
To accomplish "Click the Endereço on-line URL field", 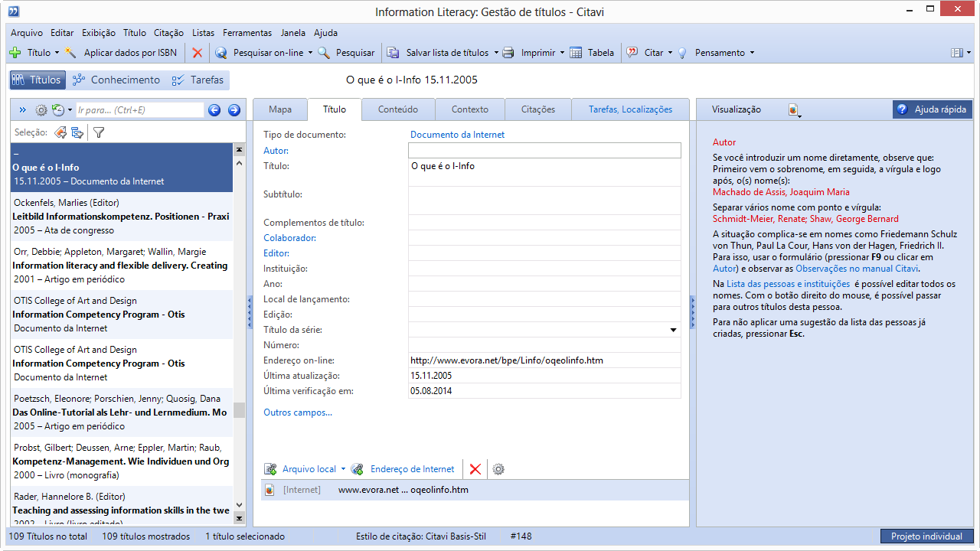I will click(x=544, y=360).
